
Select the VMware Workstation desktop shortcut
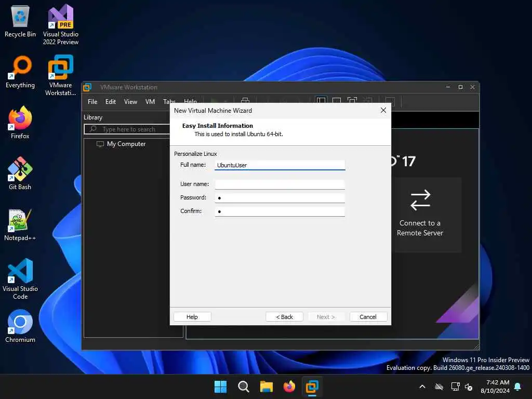click(61, 76)
